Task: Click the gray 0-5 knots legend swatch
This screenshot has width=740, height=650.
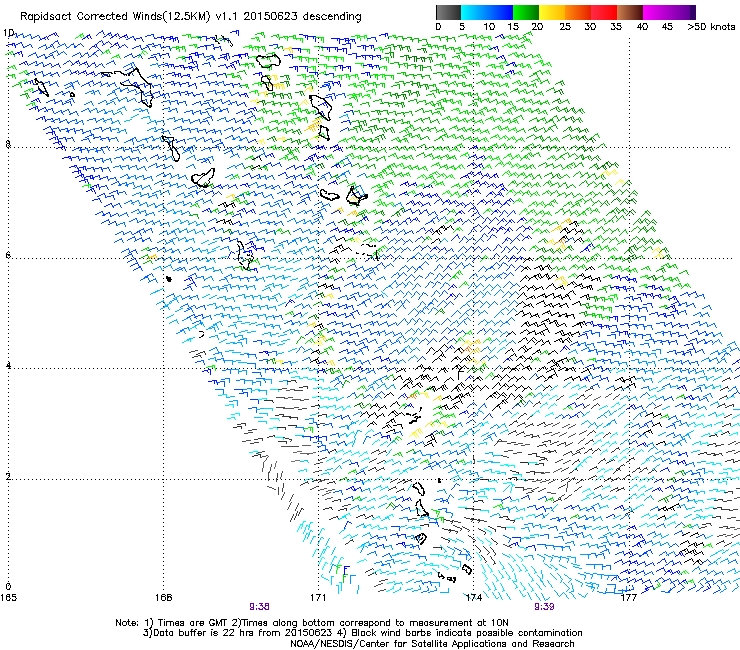Action: (448, 12)
